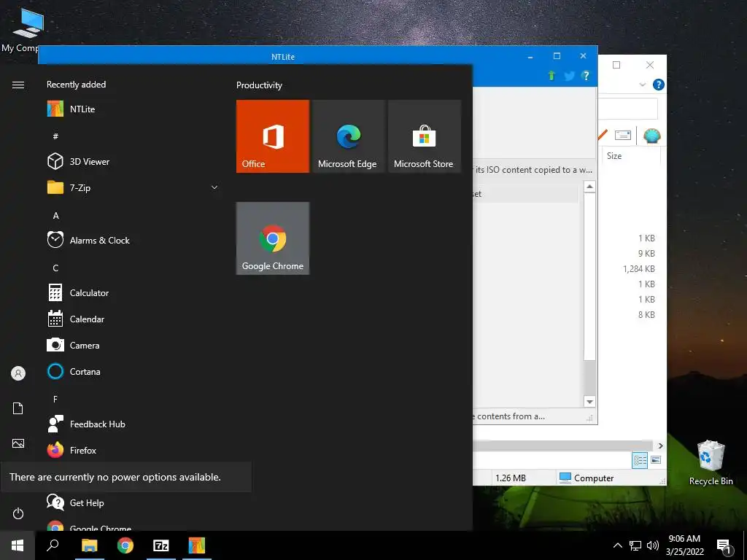Image resolution: width=747 pixels, height=560 pixels.
Task: Click Explorer search input field
Action: point(628,109)
